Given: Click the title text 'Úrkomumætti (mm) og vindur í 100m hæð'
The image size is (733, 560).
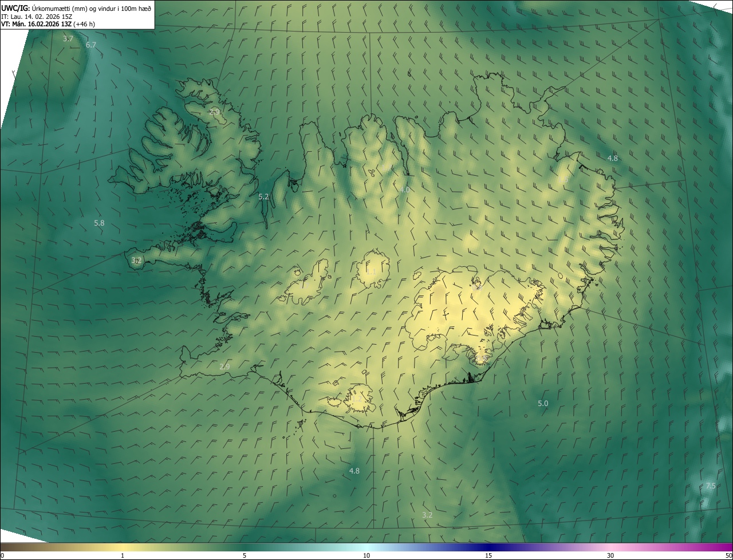Looking at the screenshot, I should [x=92, y=8].
